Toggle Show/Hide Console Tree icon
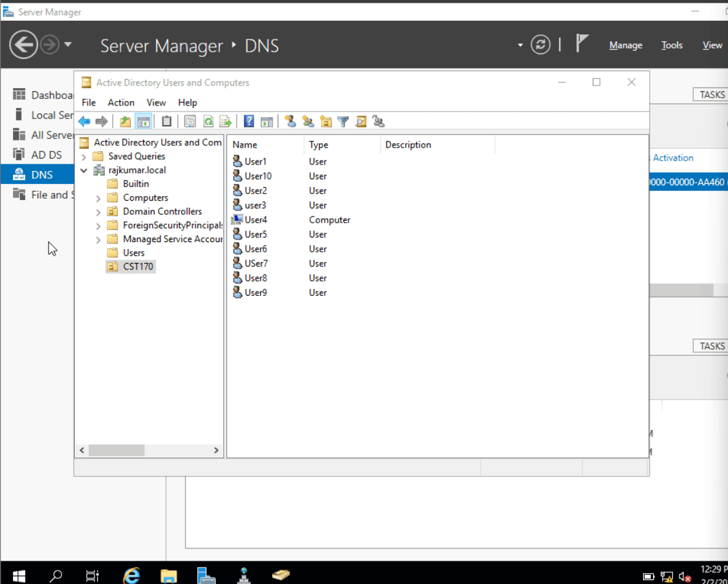Image resolution: width=728 pixels, height=584 pixels. [x=144, y=122]
